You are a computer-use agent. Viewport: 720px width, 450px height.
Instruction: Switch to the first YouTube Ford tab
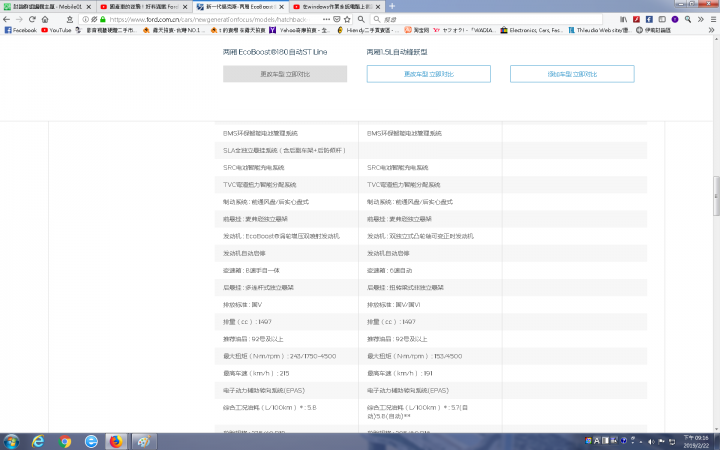[x=144, y=7]
